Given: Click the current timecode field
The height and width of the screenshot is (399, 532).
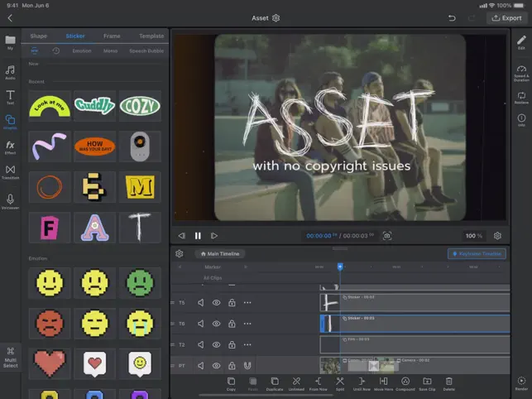Looking at the screenshot, I should tap(321, 236).
